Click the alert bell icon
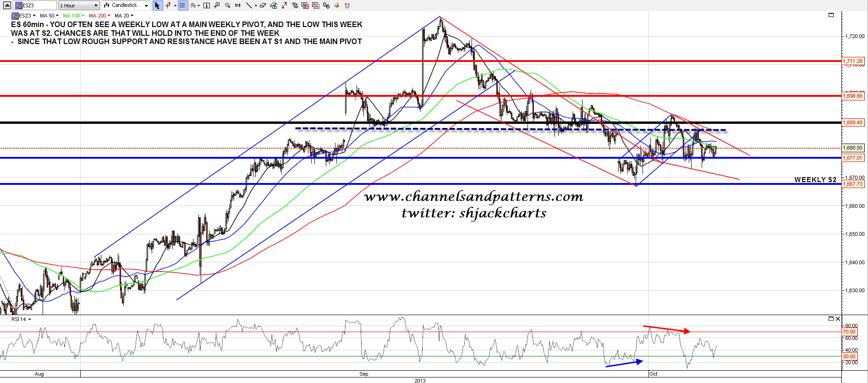The image size is (868, 383). [x=337, y=6]
